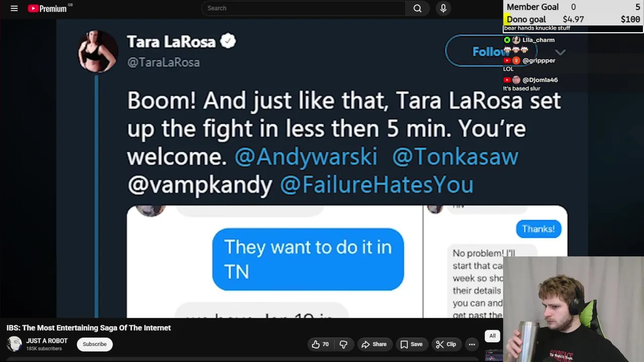644x362 pixels.
Task: Create a clip with scissors icon
Action: pyautogui.click(x=446, y=344)
